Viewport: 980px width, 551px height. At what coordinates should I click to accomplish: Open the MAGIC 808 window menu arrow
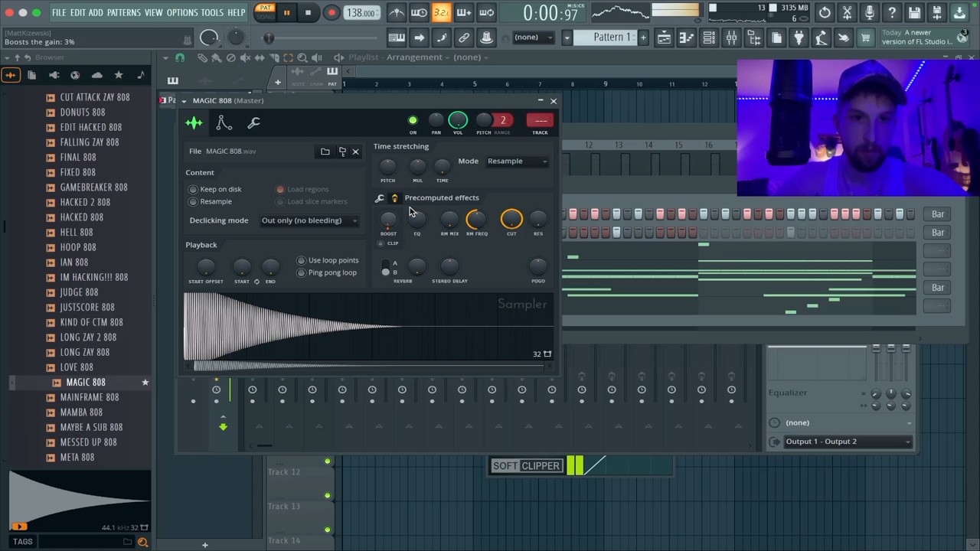pos(184,101)
